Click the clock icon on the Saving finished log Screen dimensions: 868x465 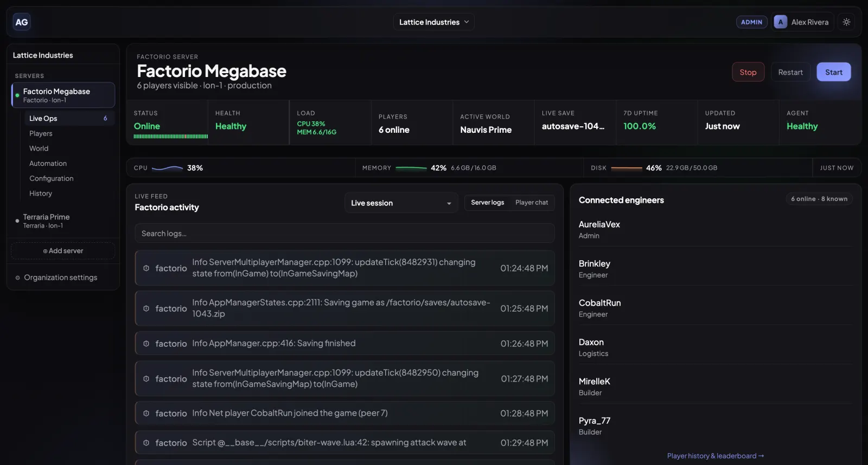point(146,344)
